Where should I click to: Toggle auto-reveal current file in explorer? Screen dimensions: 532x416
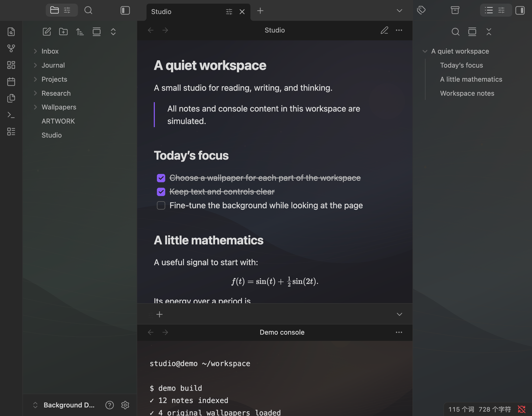pyautogui.click(x=97, y=32)
